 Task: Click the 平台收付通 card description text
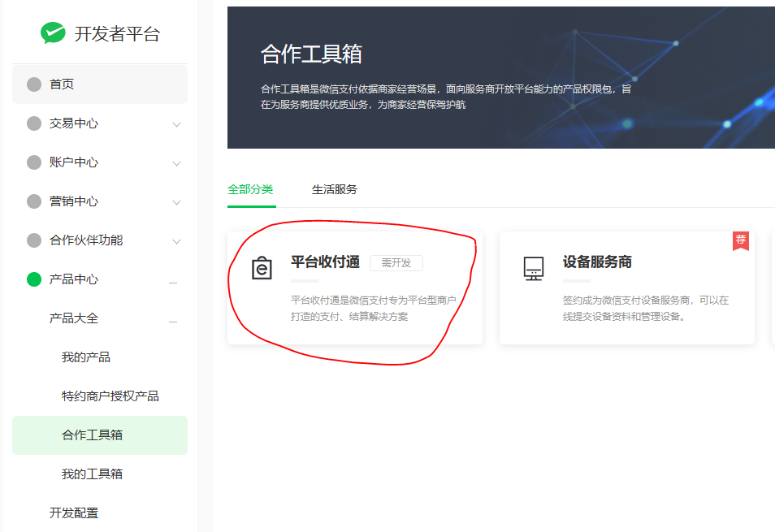(373, 308)
